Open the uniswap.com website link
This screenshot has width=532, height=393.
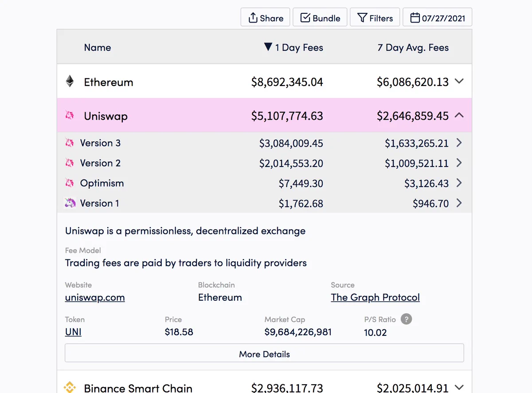click(95, 297)
